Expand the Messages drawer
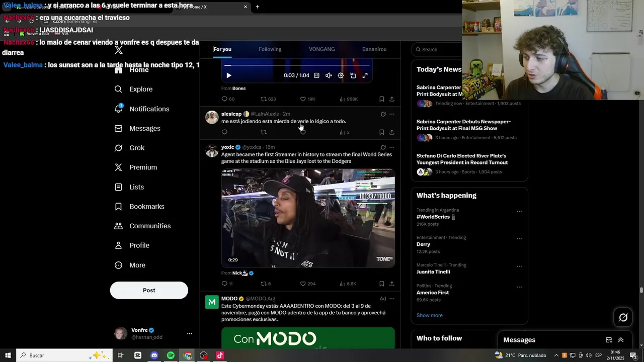This screenshot has width=644, height=362. (x=621, y=340)
